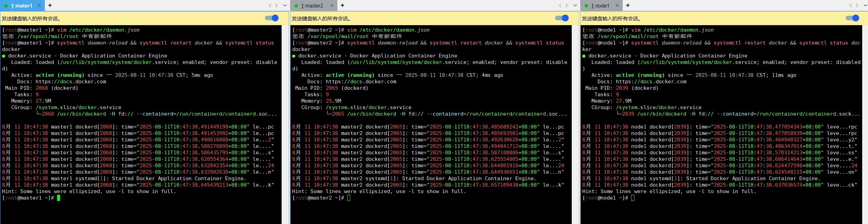Image resolution: width=868 pixels, height=224 pixels.
Task: Click /var/spool/mail/root path in master1 terminal
Action: point(48,36)
